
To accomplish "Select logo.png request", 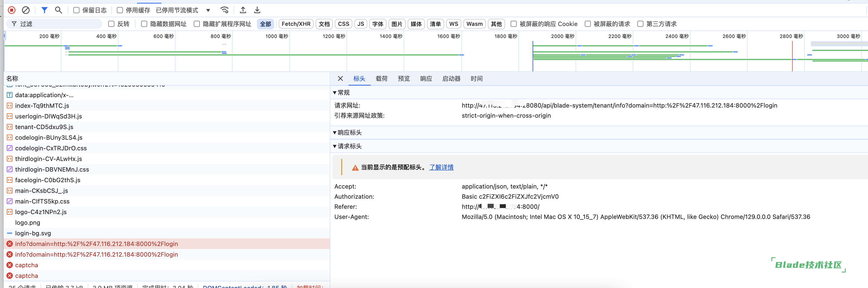I will tap(167, 222).
